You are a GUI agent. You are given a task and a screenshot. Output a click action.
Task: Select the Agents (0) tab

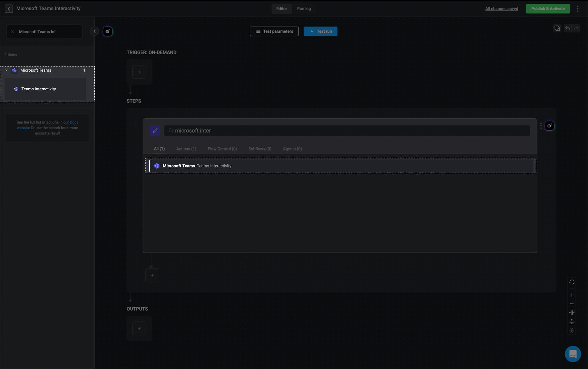pyautogui.click(x=292, y=149)
